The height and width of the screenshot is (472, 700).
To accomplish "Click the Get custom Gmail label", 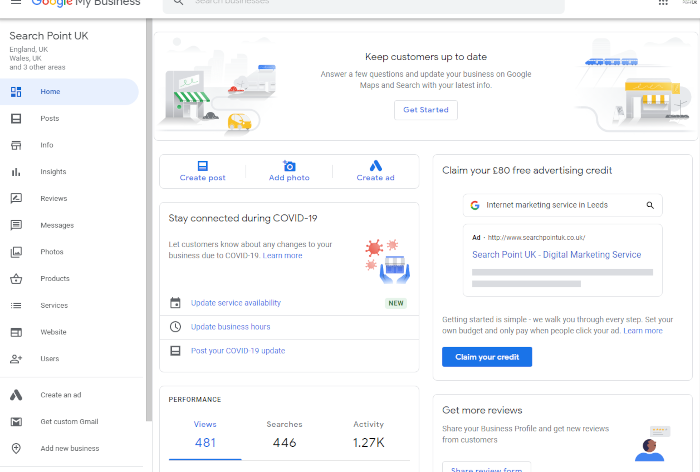I will 69,422.
